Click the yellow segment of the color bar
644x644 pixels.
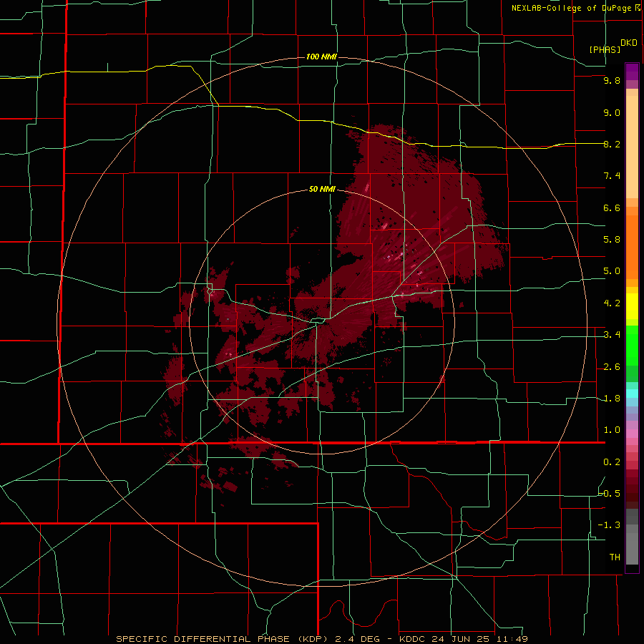[632, 306]
